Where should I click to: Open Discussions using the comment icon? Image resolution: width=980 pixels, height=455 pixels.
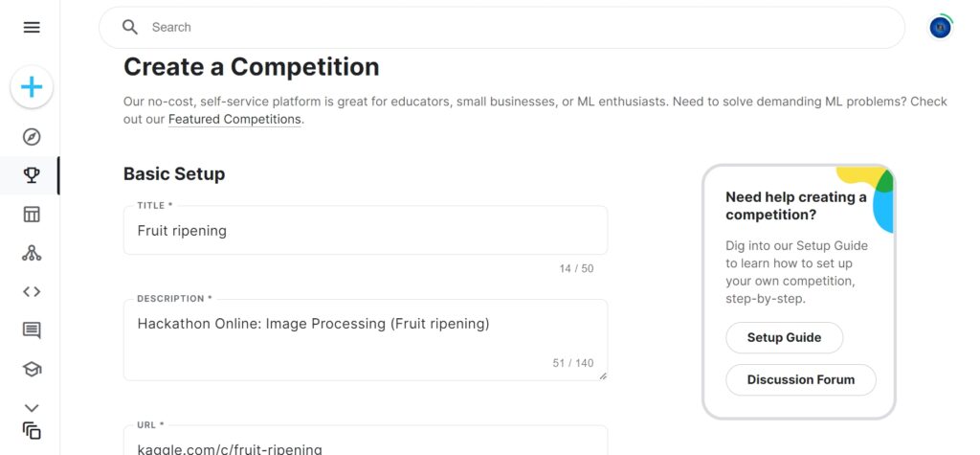pos(32,330)
